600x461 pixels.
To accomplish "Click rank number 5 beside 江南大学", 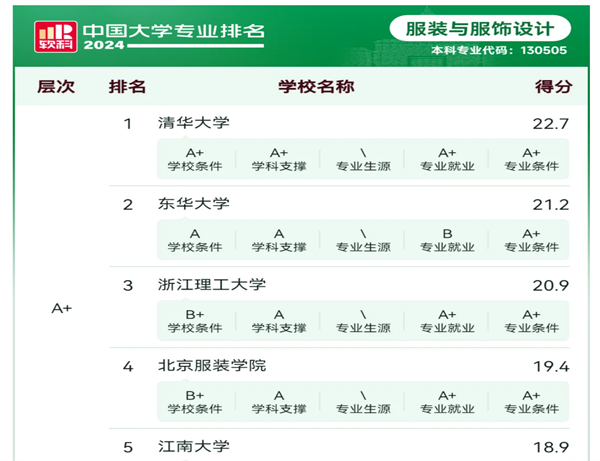I will tap(128, 447).
